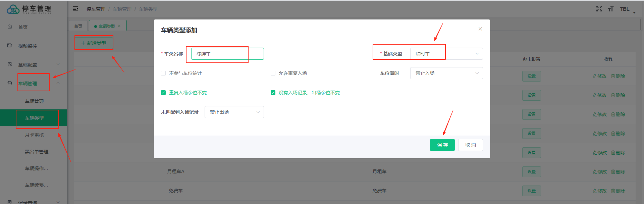
Task: Click the 首页 home icon in sidebar
Action: [x=10, y=27]
